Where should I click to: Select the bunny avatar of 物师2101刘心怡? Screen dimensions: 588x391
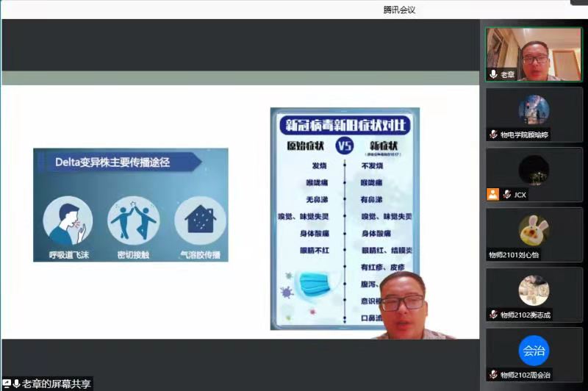pyautogui.click(x=534, y=230)
